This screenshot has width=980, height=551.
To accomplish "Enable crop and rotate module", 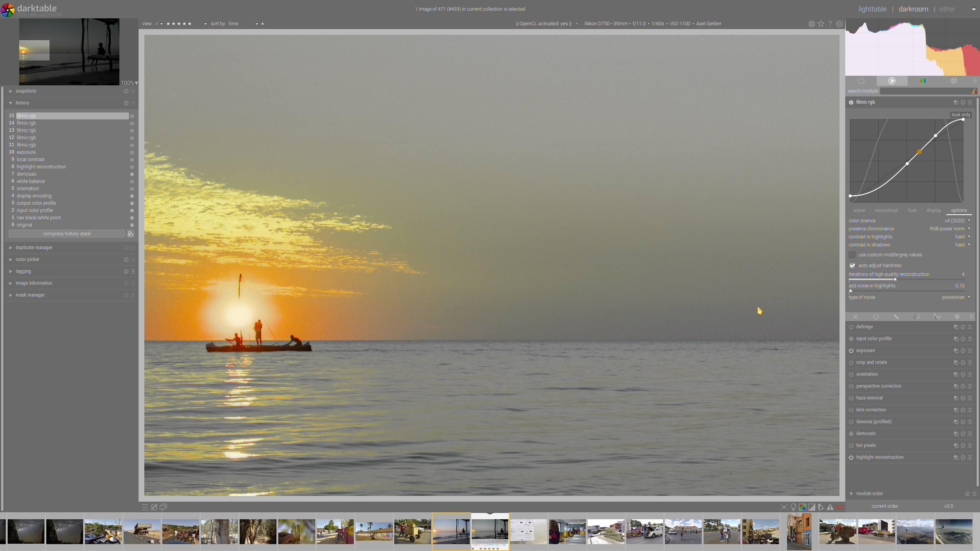I will pos(851,362).
